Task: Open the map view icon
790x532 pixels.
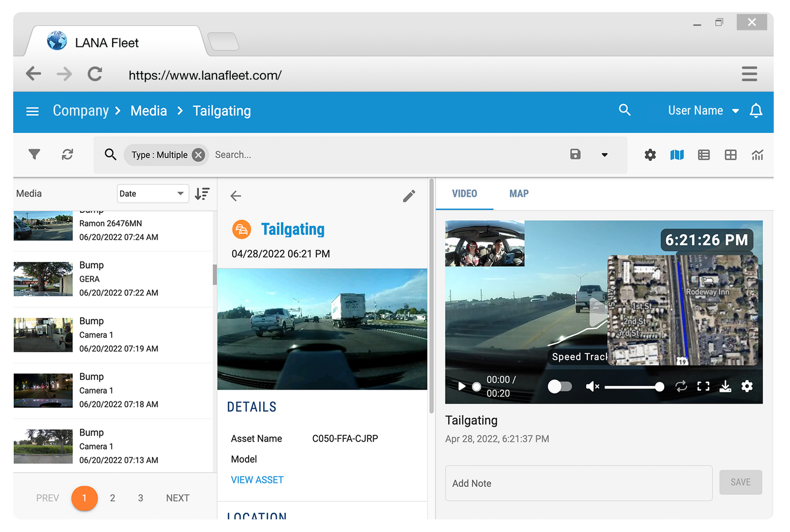Action: click(677, 155)
